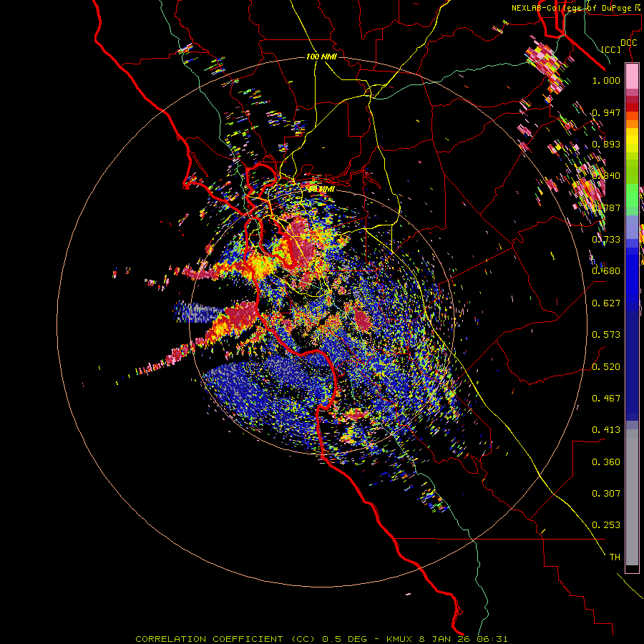The width and height of the screenshot is (644, 644).
Task: Pick the pink swatch at the color bar top
Action: tap(632, 76)
